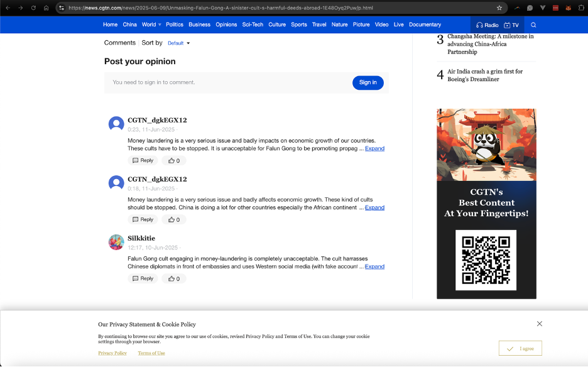Screen dimensions: 588x367
Task: Expand the 0:18 CGTN_dgkEGX12 comment
Action: coord(374,207)
